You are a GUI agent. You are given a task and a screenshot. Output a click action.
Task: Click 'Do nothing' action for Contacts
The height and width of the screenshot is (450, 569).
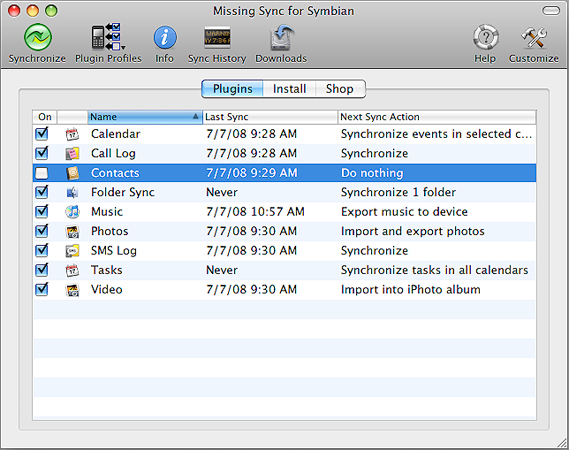tap(372, 173)
